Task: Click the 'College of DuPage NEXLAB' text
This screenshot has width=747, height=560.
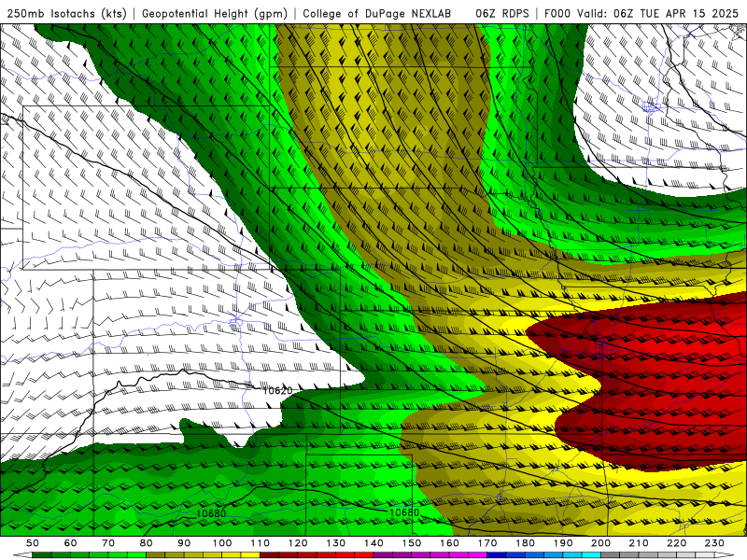Action: click(377, 13)
